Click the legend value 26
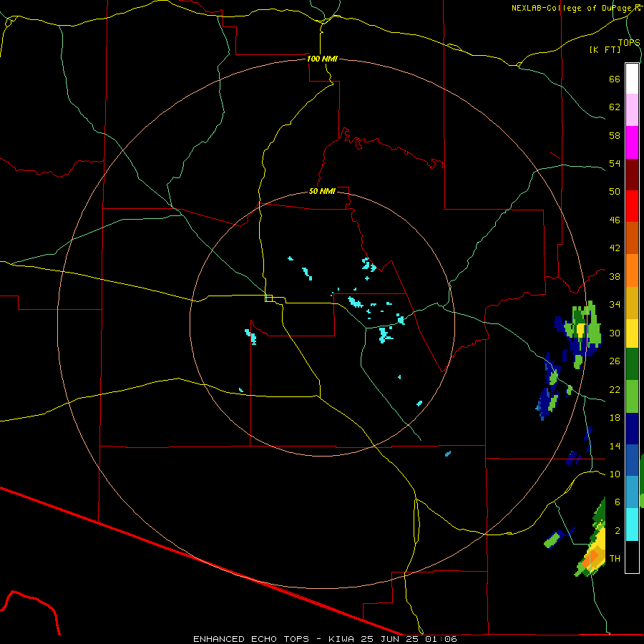This screenshot has height=644, width=644. click(615, 361)
